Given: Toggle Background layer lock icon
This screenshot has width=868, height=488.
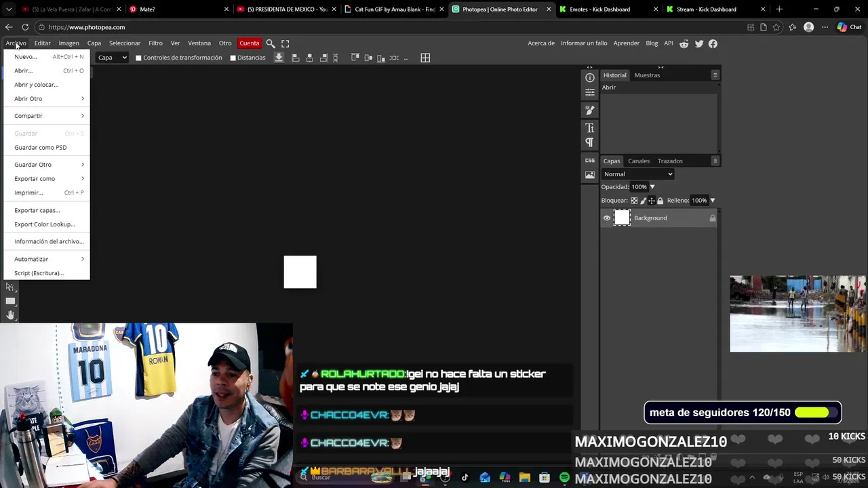Looking at the screenshot, I should [712, 218].
